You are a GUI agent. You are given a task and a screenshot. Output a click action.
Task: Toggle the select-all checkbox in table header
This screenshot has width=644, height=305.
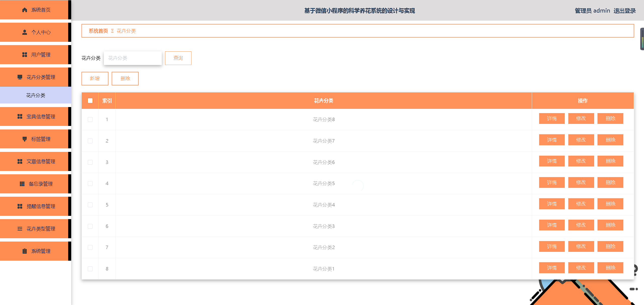90,101
